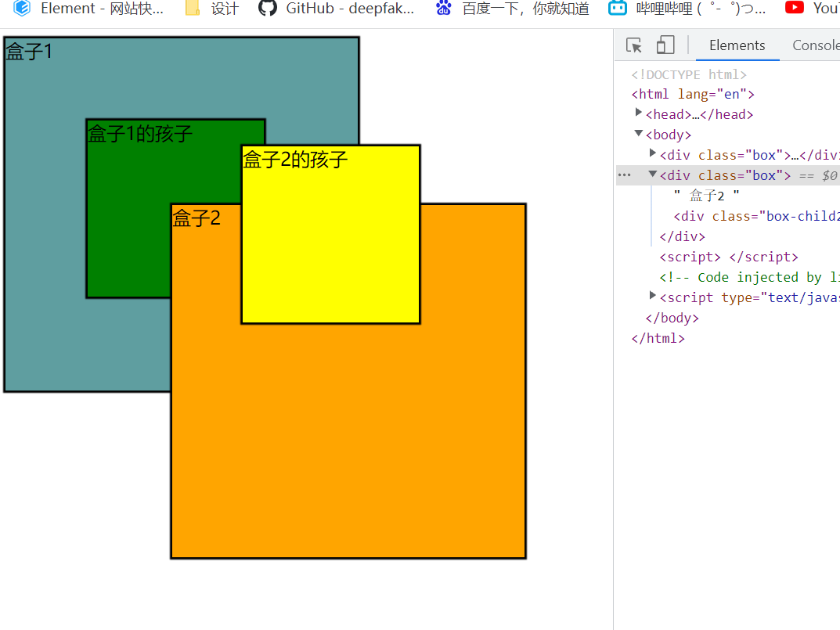Click the Baidu paw bookmark icon
Image resolution: width=840 pixels, height=630 pixels.
click(x=444, y=8)
